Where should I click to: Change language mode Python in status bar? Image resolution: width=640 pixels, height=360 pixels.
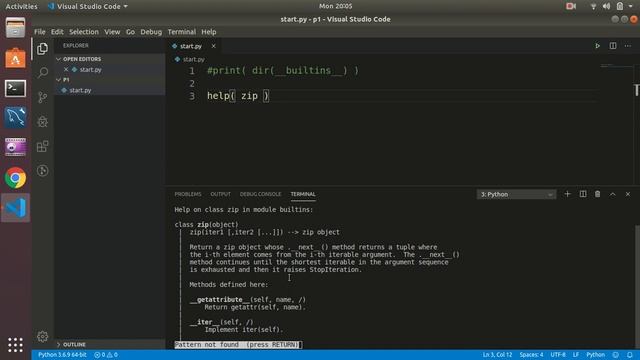[x=596, y=355]
